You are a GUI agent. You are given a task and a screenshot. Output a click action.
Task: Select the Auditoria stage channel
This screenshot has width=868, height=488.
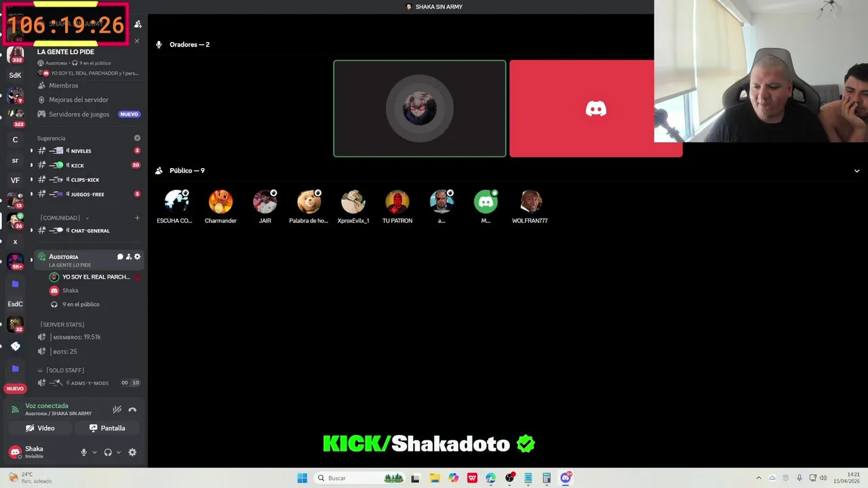point(88,260)
